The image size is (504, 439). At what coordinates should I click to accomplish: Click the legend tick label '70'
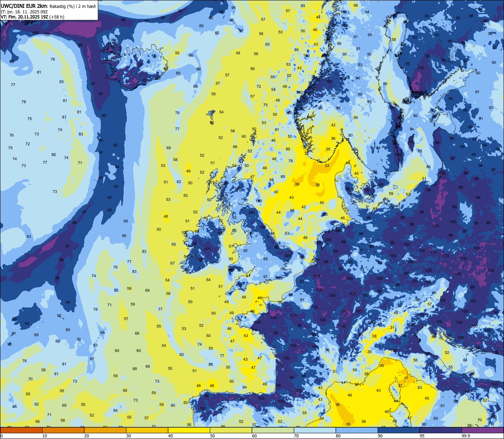296,436
